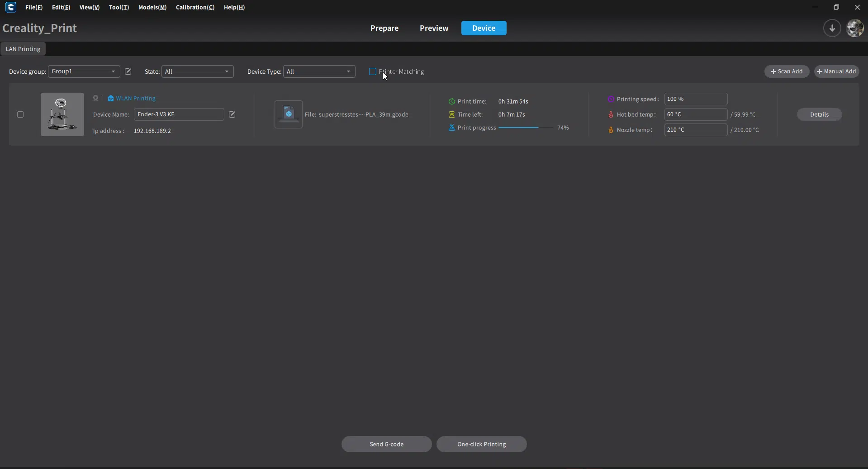868x469 pixels.
Task: Click the Ender-3 V3 KE printer image
Action: (62, 114)
